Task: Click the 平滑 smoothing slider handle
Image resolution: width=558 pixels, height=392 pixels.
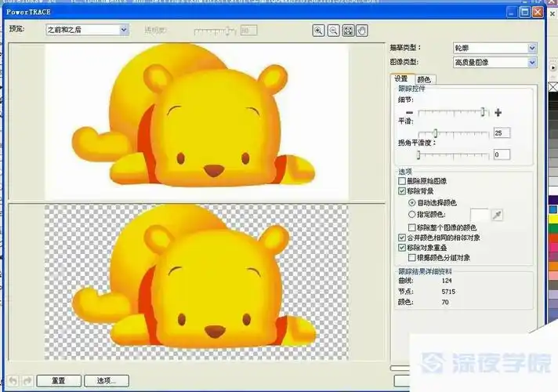Action: pos(435,133)
